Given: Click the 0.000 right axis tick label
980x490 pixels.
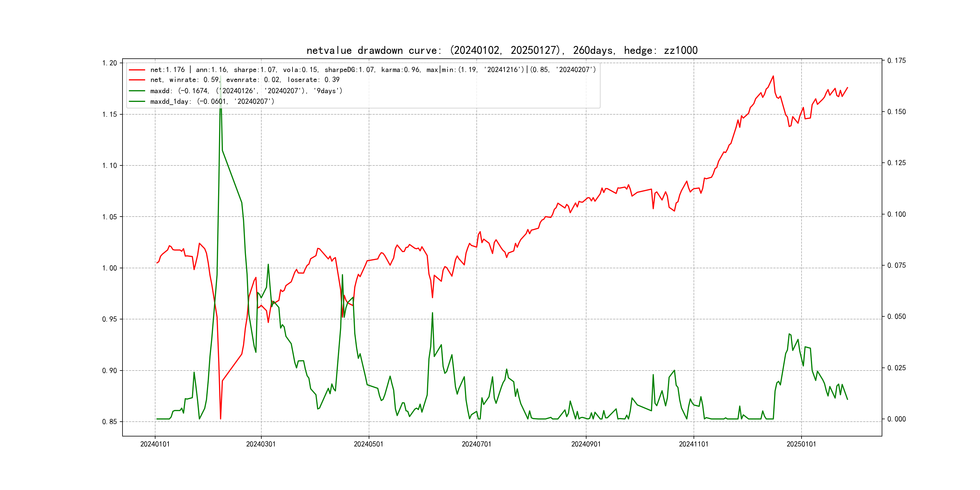Looking at the screenshot, I should coord(896,419).
